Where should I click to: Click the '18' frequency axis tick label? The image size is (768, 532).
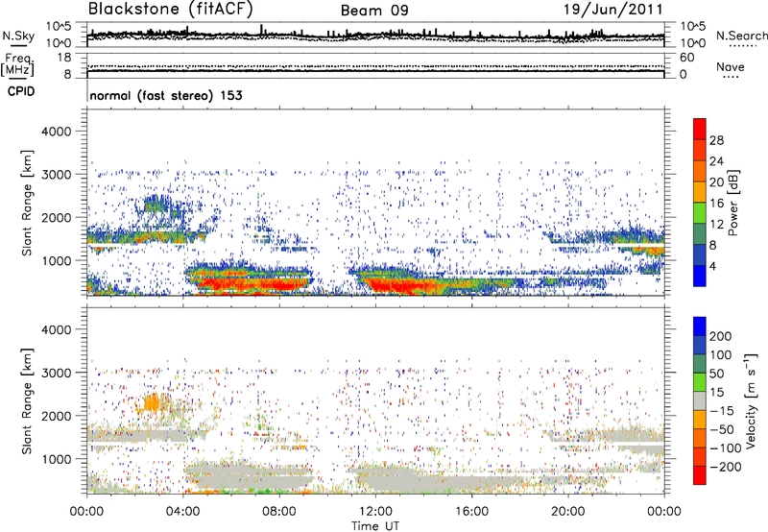pos(64,58)
